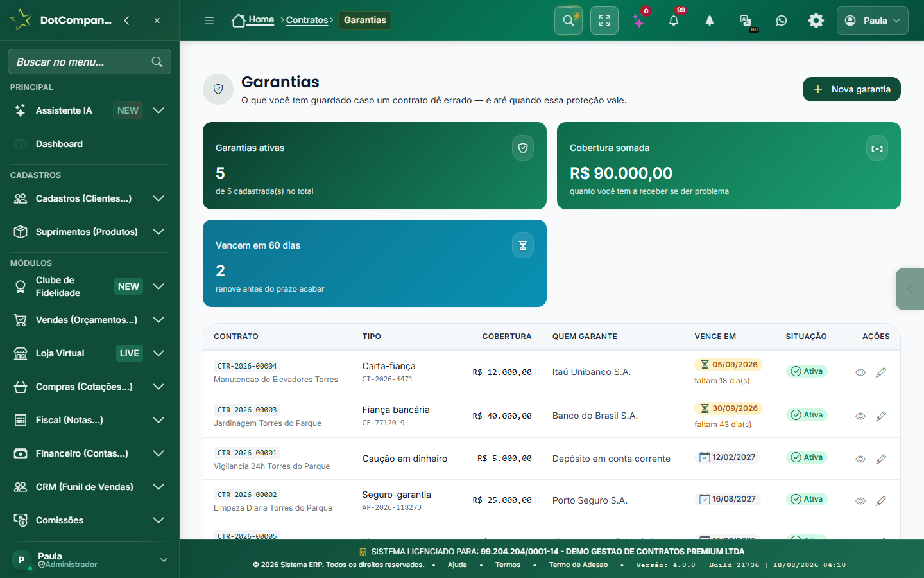
Task: View guarantee CTR-2026-00002 eye icon
Action: (x=860, y=501)
